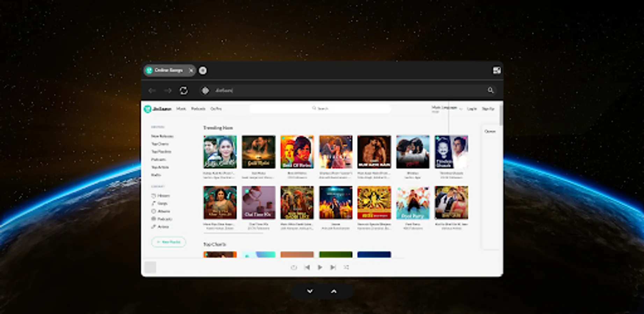This screenshot has width=644, height=314.
Task: Open the yellow goddess artwork cover
Action: (374, 203)
